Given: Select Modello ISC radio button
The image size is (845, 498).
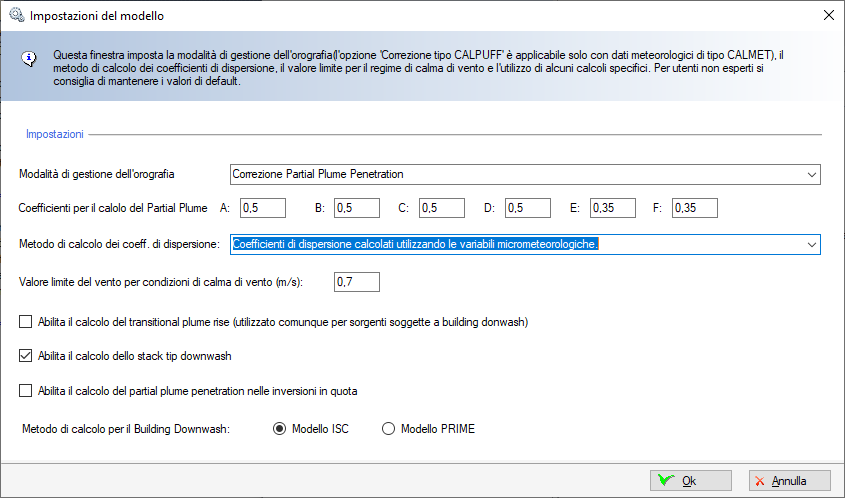Looking at the screenshot, I should [x=279, y=429].
